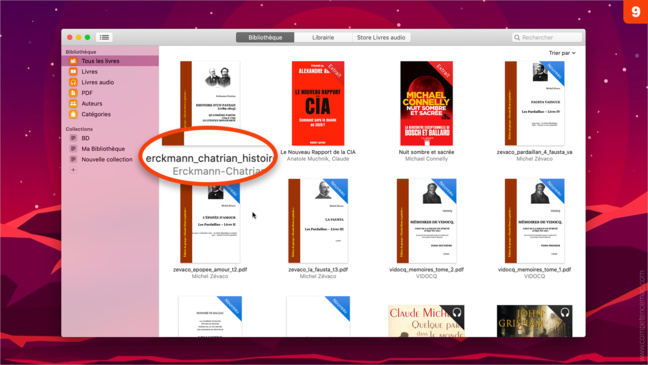The width and height of the screenshot is (648, 365).
Task: Click filename vidocq_memoires_tome_1.pdf
Action: [534, 270]
